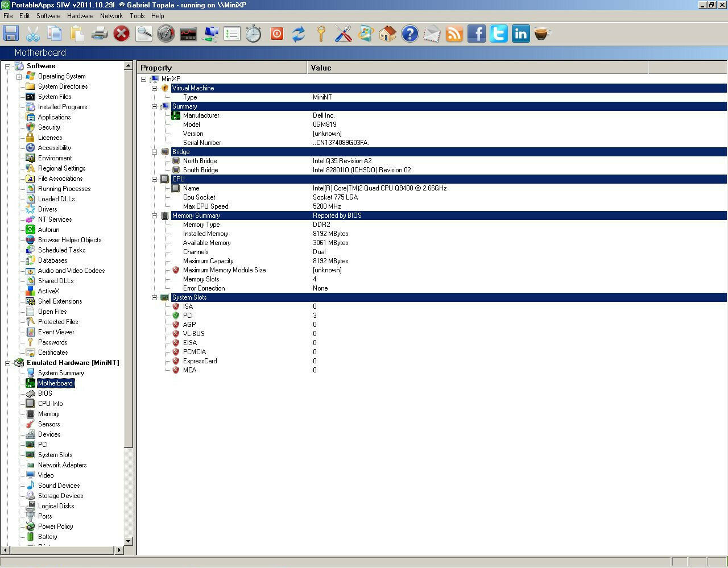Open the Network menu
This screenshot has height=568, width=728.
pyautogui.click(x=111, y=16)
